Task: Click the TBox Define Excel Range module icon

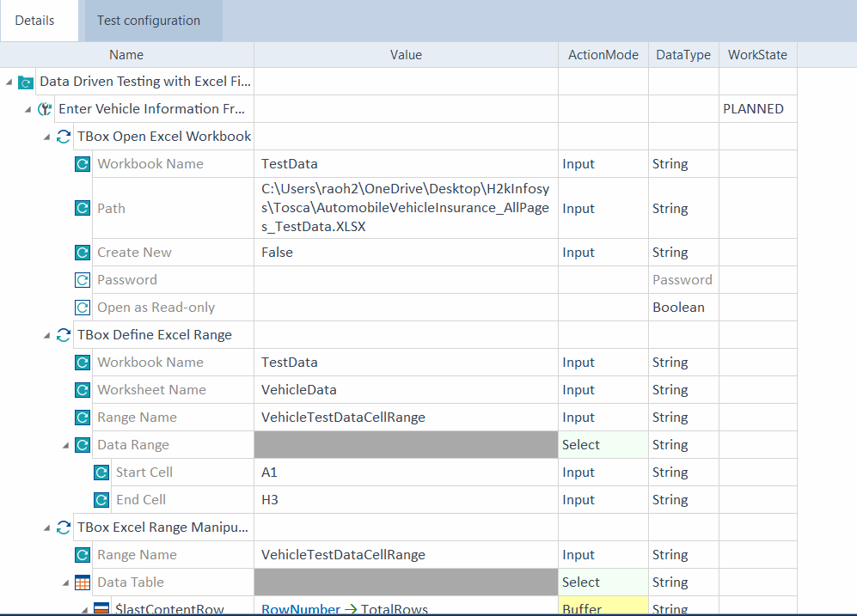Action: 64,335
